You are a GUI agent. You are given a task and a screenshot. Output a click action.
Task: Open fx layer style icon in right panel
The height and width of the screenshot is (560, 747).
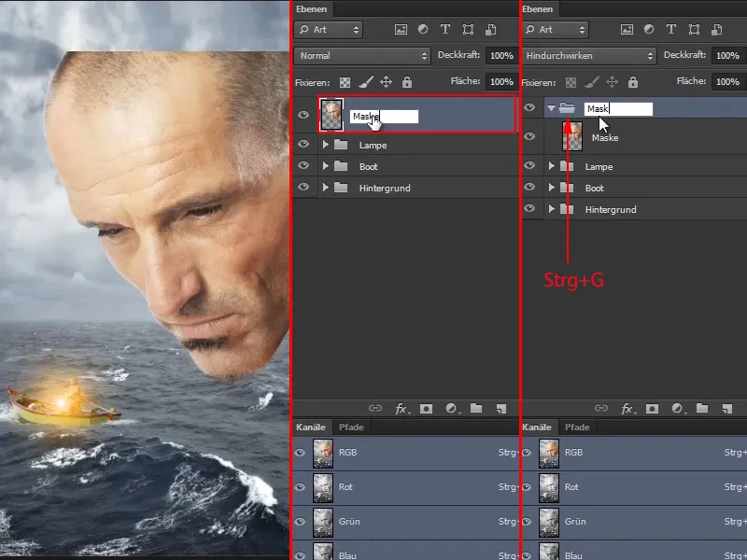coord(627,409)
